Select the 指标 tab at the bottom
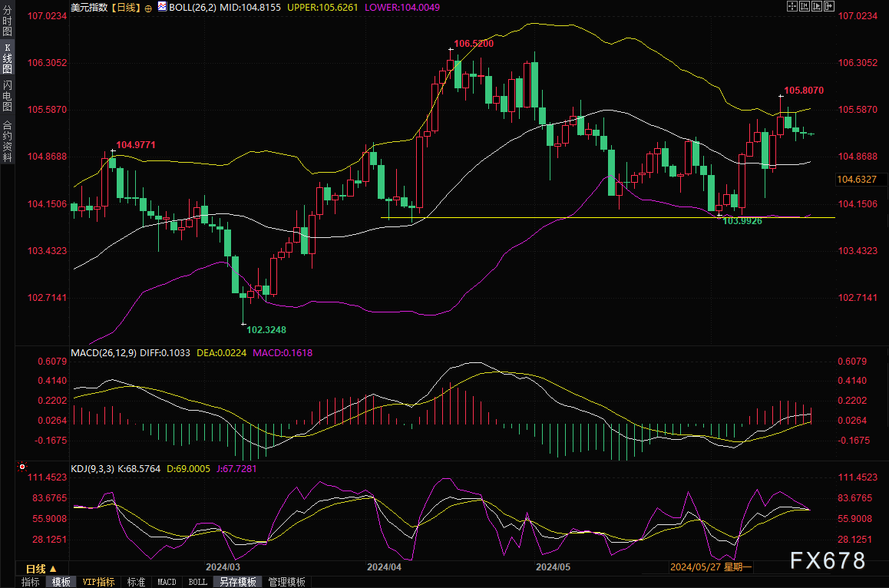Viewport: 889px width, 588px height. point(31,583)
